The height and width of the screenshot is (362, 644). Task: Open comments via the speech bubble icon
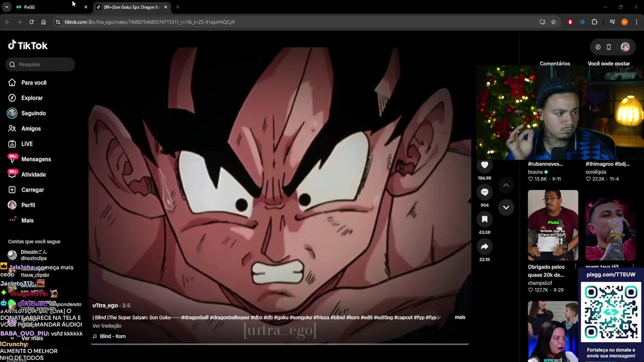pyautogui.click(x=485, y=192)
